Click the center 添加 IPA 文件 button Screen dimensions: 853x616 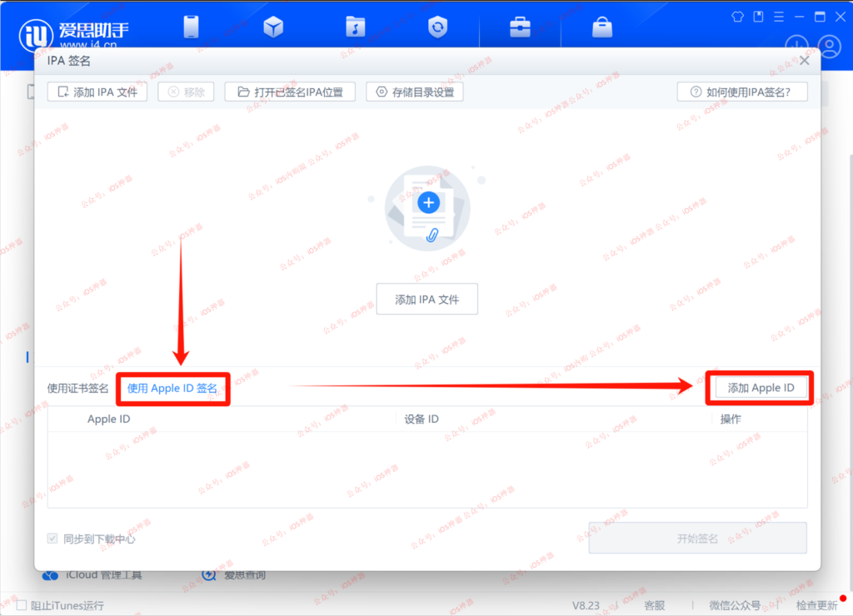[427, 299]
